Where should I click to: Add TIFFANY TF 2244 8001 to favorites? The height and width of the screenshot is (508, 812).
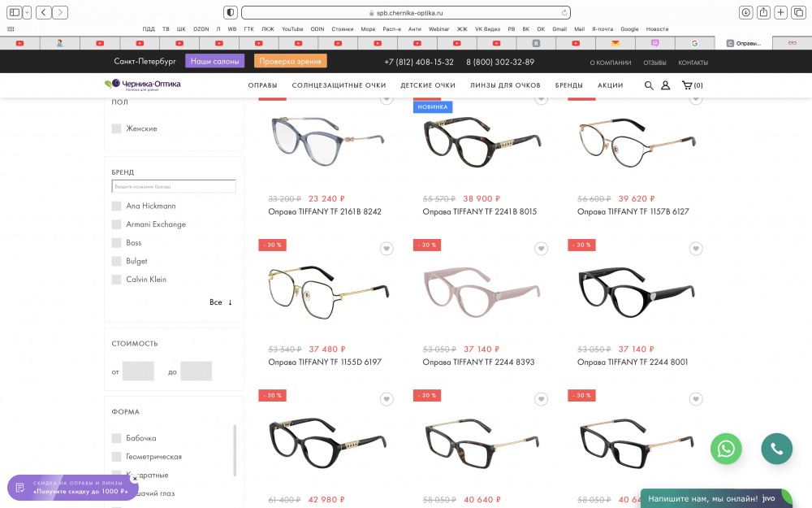tap(696, 249)
